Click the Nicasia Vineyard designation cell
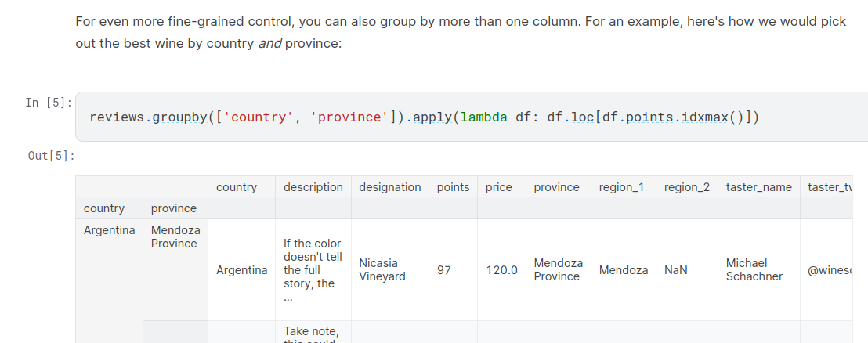The image size is (868, 343). (382, 269)
